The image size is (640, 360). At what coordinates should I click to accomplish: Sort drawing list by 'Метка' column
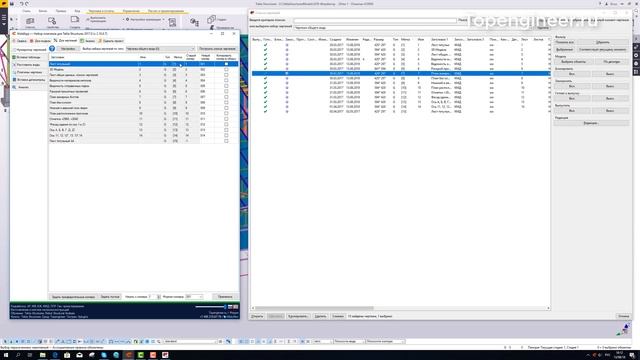click(x=405, y=40)
